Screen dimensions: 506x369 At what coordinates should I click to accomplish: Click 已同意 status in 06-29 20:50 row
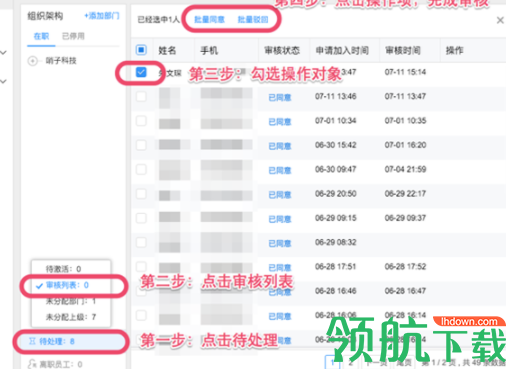(280, 195)
